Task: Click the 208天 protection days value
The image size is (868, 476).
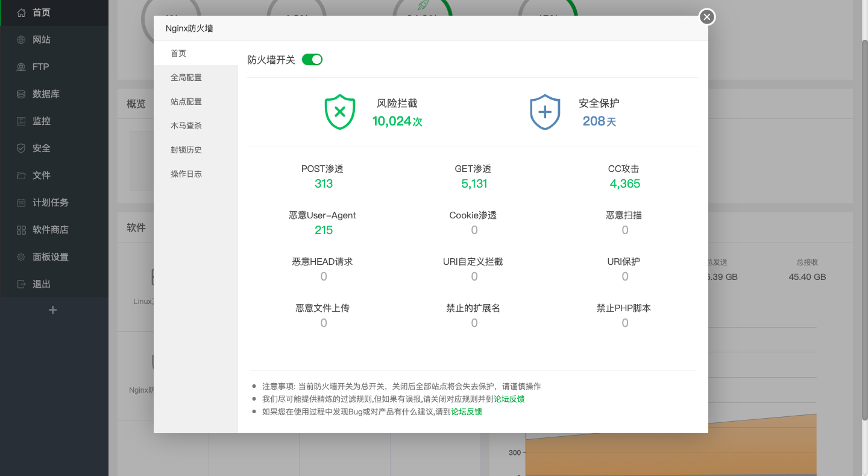Action: point(599,121)
